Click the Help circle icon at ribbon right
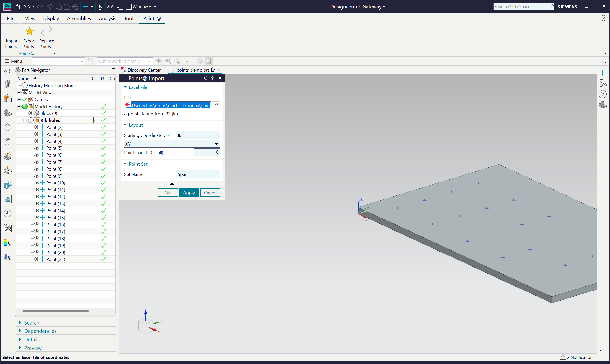The image size is (610, 364). coord(603,18)
